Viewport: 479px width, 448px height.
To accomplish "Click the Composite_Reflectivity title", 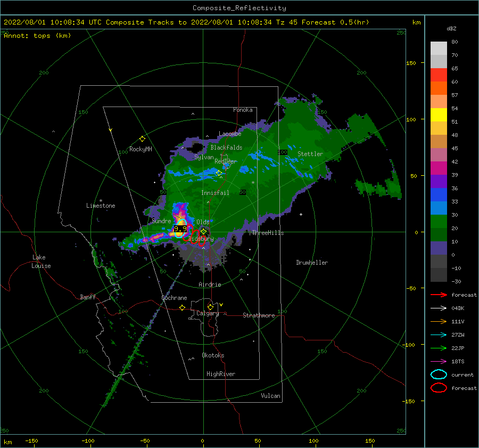I will tap(239, 8).
